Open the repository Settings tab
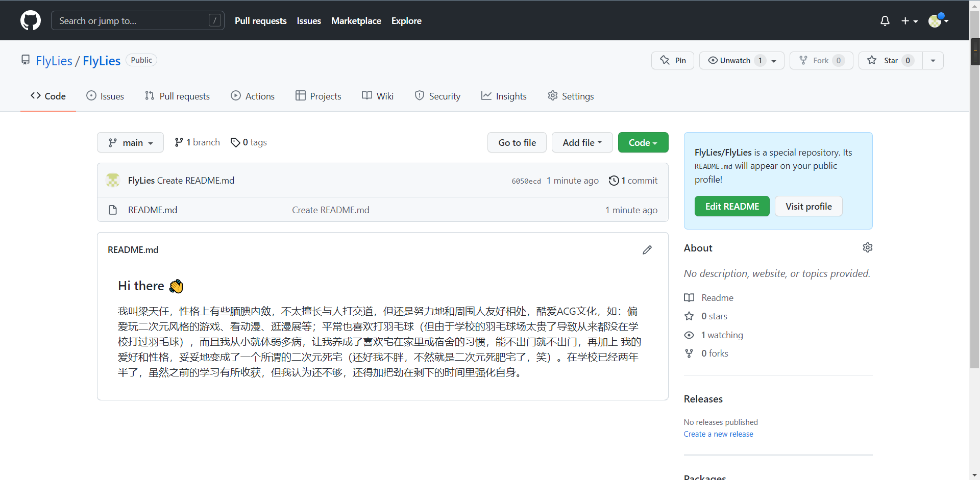Image resolution: width=980 pixels, height=480 pixels. [x=571, y=96]
